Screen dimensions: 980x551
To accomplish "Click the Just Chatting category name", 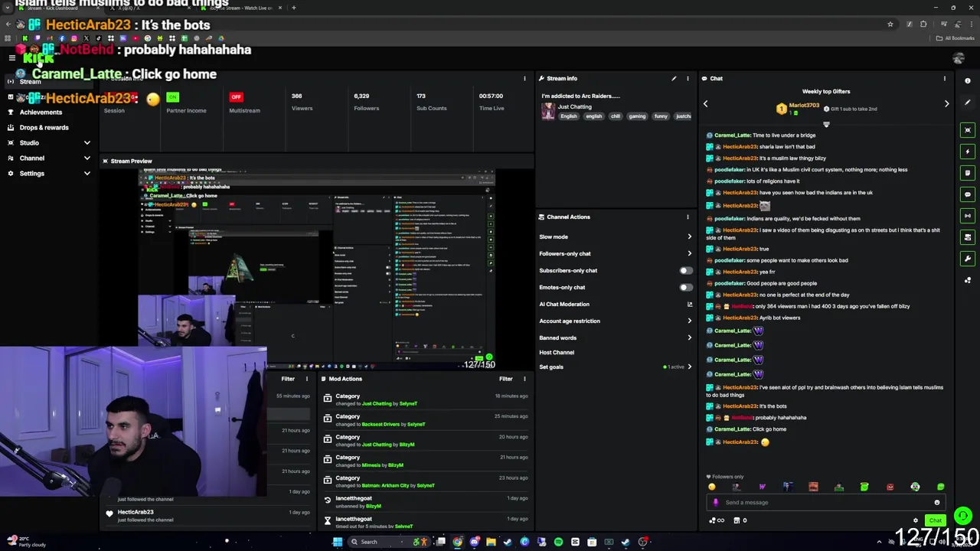I will [574, 106].
